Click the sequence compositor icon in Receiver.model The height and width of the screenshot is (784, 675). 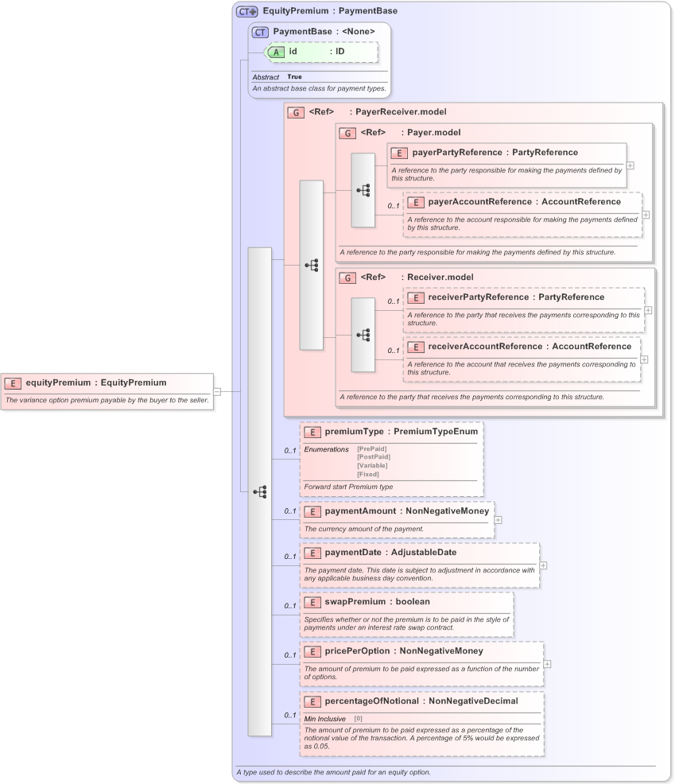coord(363,335)
